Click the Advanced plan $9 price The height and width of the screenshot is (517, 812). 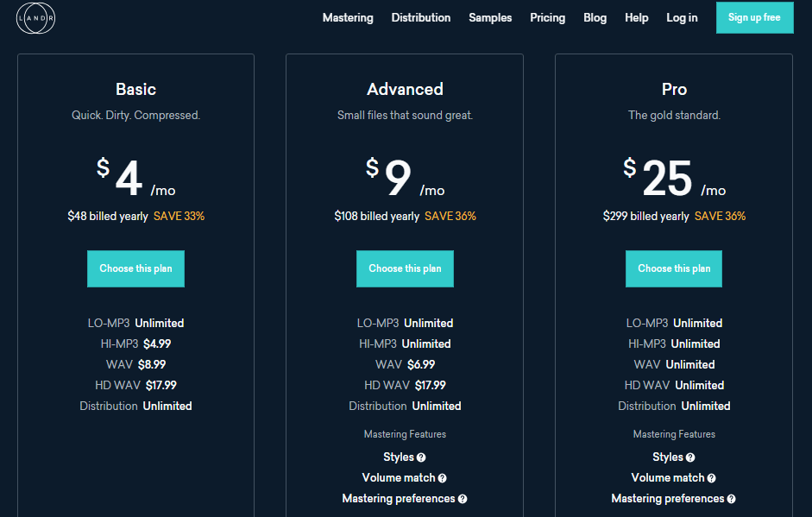pyautogui.click(x=398, y=180)
